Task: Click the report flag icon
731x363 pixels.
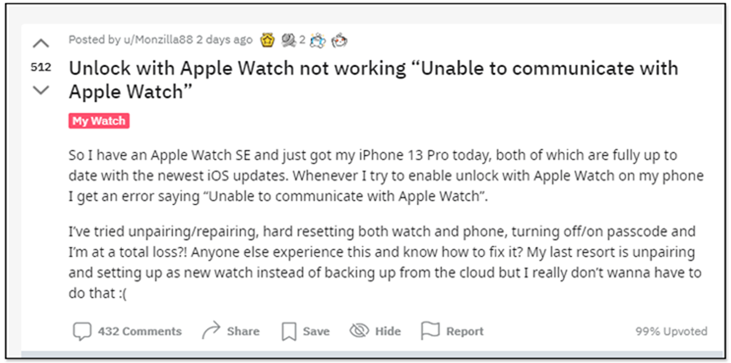Action: (x=430, y=331)
